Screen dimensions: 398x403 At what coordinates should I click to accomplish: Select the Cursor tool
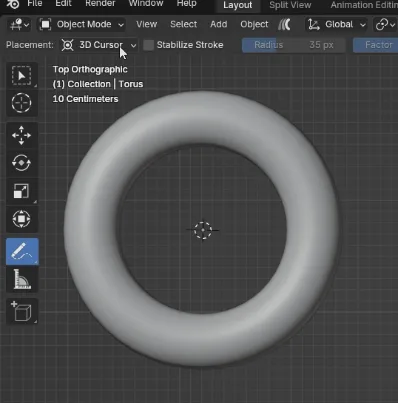22,103
